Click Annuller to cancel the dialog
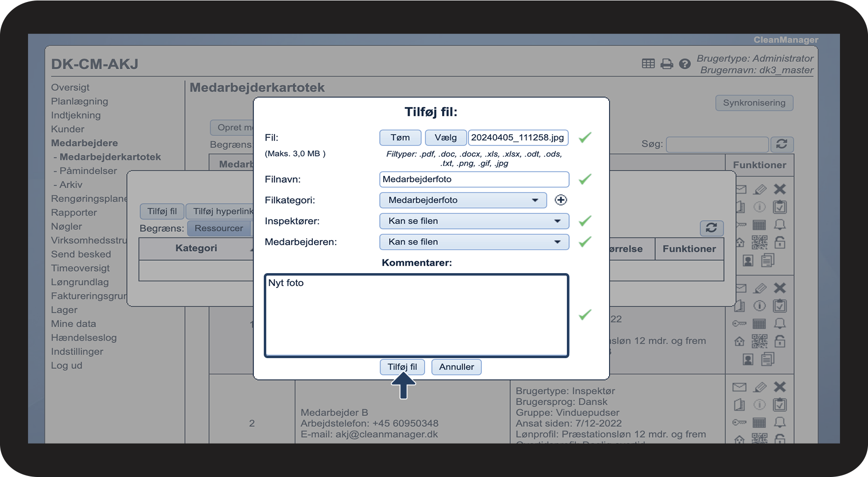 pos(456,367)
